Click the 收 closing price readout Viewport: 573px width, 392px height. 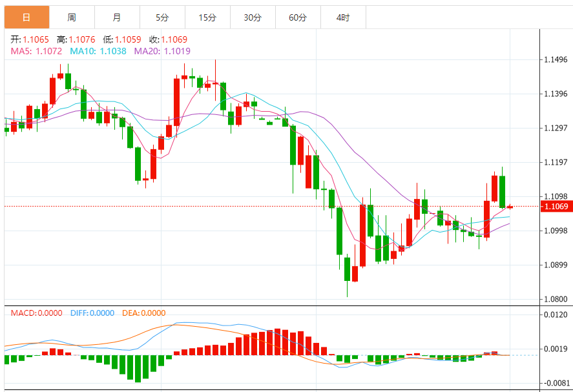click(x=169, y=39)
